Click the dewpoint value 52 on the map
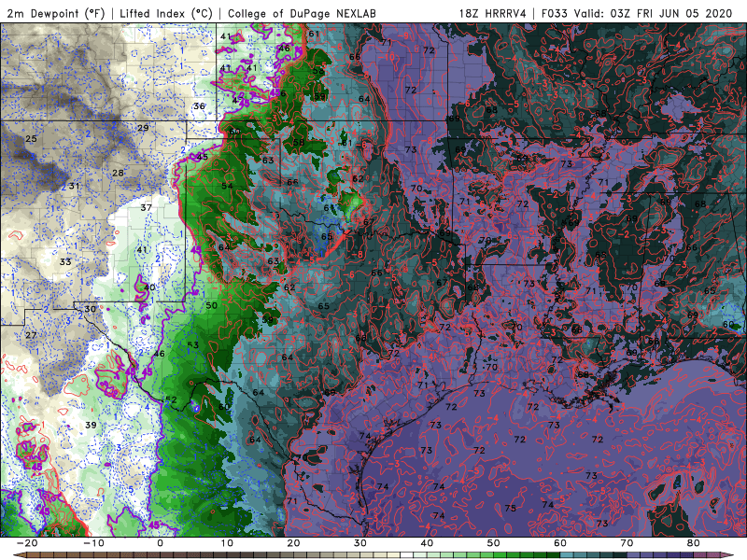 171,400
